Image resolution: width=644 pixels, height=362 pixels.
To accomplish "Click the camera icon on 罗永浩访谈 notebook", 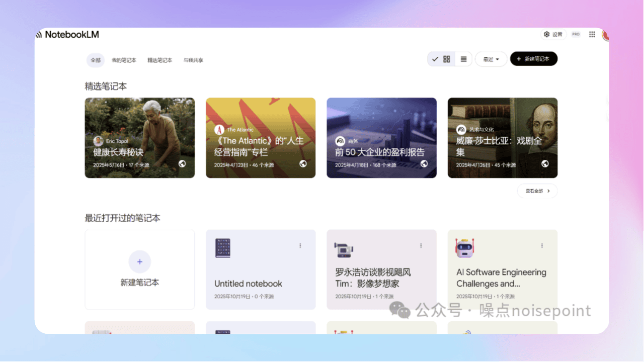I will point(344,249).
